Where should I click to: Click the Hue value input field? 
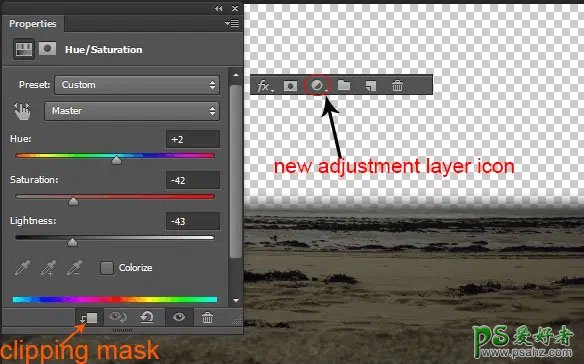point(193,139)
